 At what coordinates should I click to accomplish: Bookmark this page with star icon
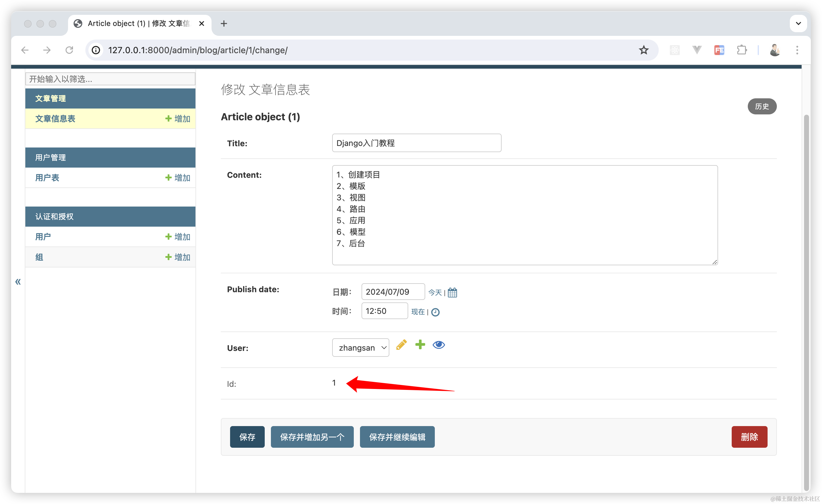pyautogui.click(x=644, y=50)
